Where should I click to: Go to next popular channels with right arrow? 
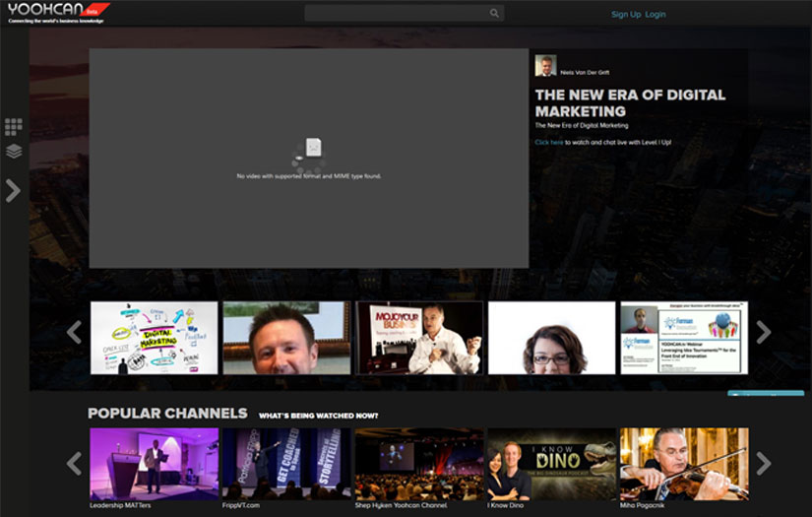764,463
